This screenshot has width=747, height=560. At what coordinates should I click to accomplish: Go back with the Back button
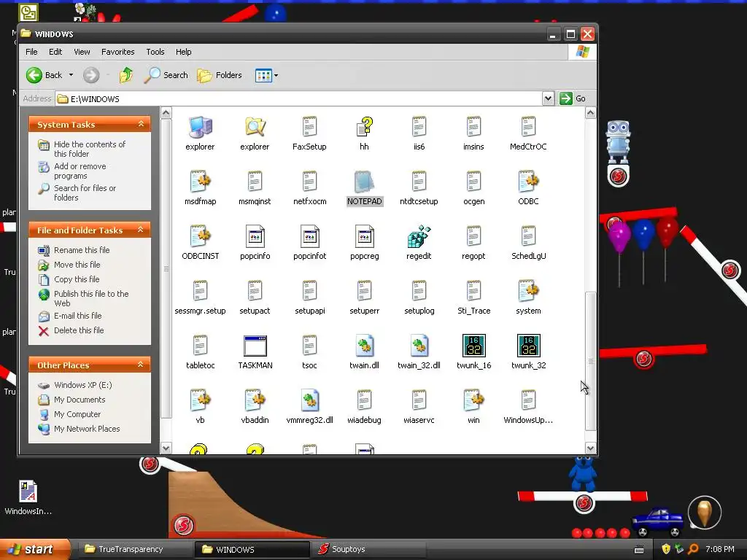coord(44,75)
